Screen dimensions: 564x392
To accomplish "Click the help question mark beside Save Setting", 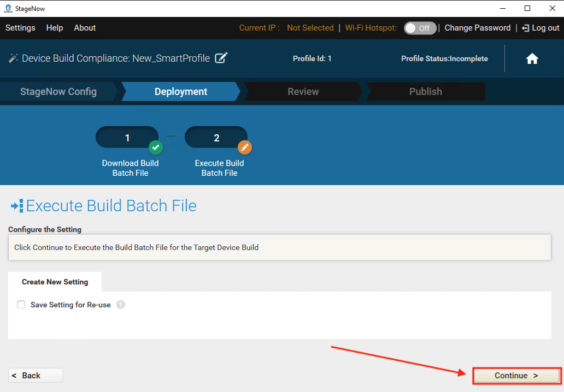I will point(121,305).
